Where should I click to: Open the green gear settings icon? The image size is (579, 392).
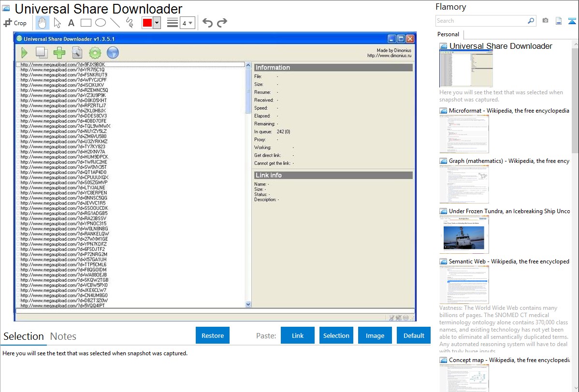[95, 53]
